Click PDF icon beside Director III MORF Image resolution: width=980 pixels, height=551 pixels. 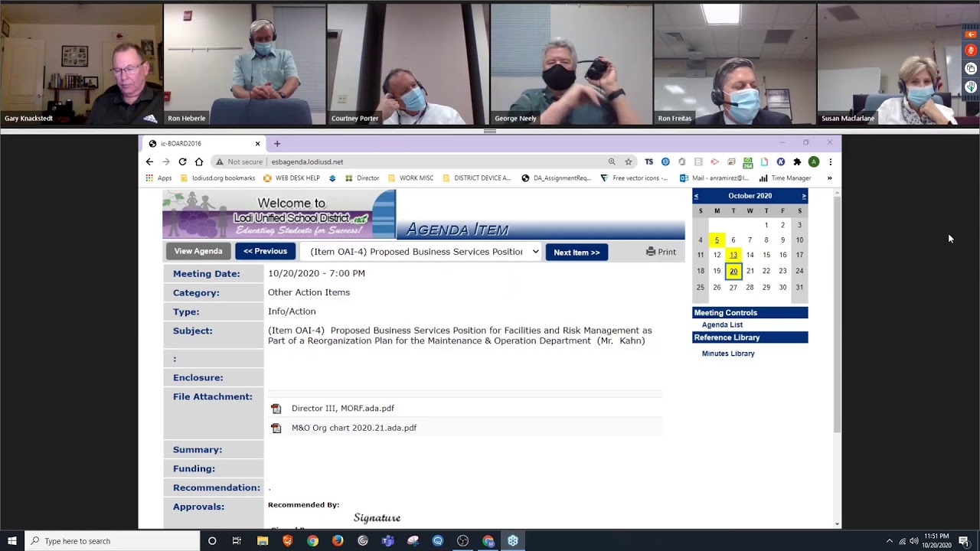click(x=276, y=409)
